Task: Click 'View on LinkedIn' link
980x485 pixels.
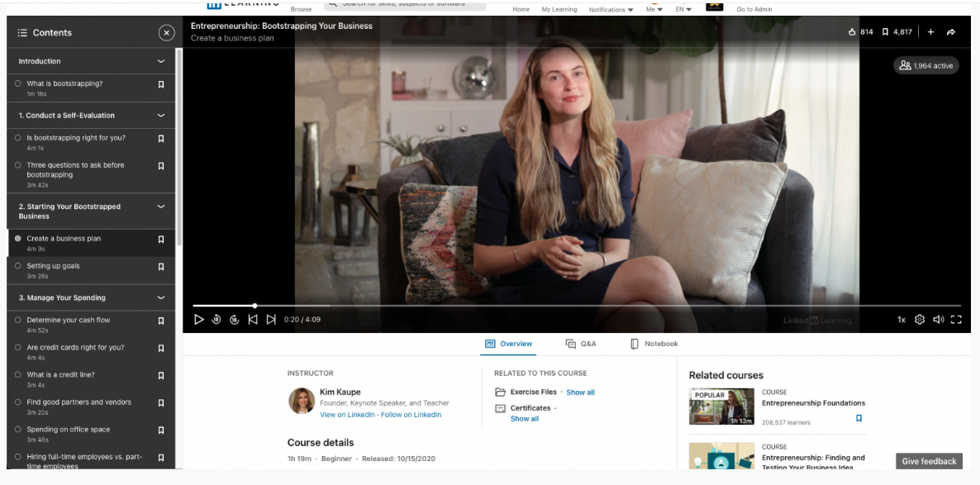Action: pyautogui.click(x=347, y=415)
